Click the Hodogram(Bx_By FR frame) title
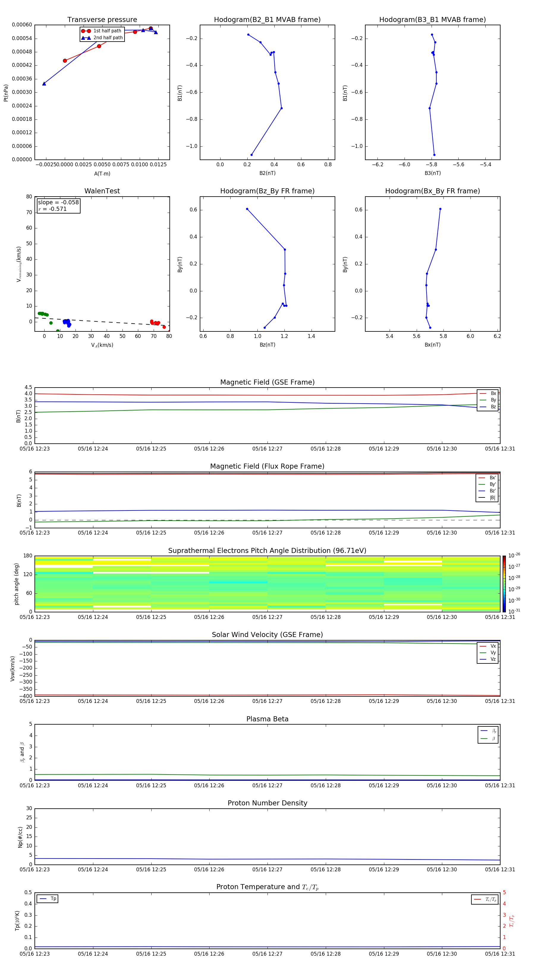Viewport: 535px width, 980px height. point(432,191)
